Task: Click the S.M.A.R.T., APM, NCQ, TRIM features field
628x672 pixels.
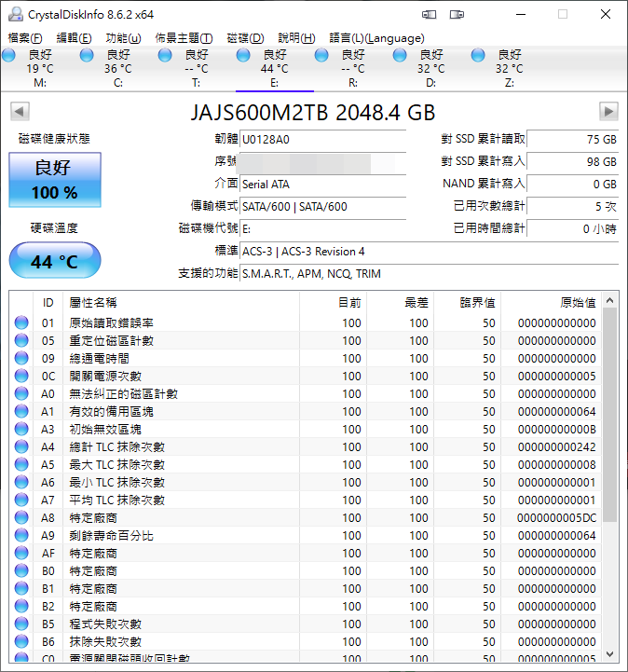Action: pyautogui.click(x=429, y=273)
